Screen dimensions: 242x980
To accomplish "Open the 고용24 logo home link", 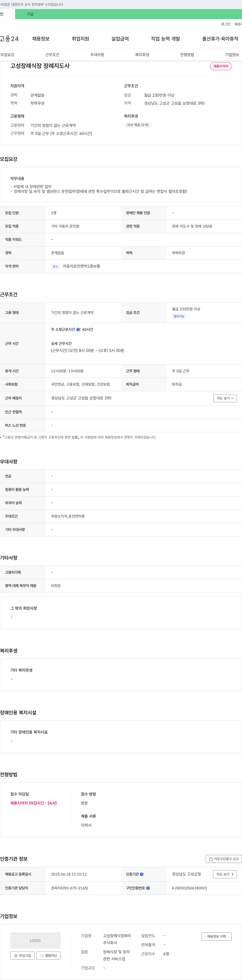I will click(x=9, y=39).
